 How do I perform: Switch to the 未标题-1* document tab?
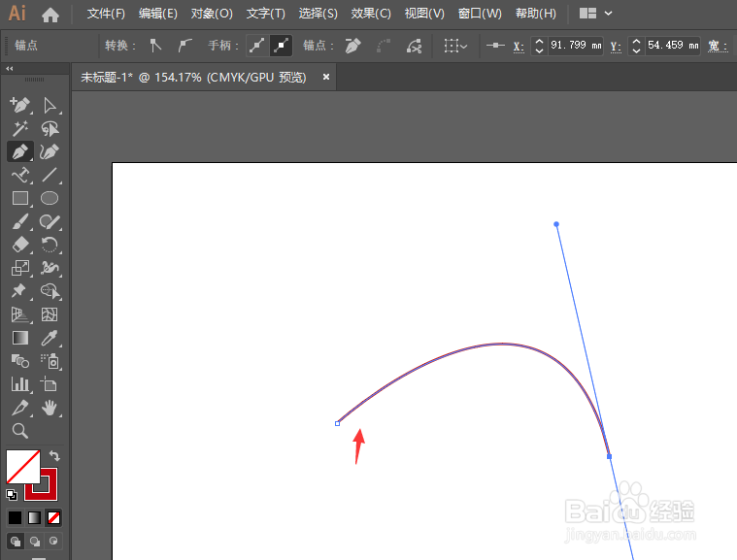[x=193, y=77]
